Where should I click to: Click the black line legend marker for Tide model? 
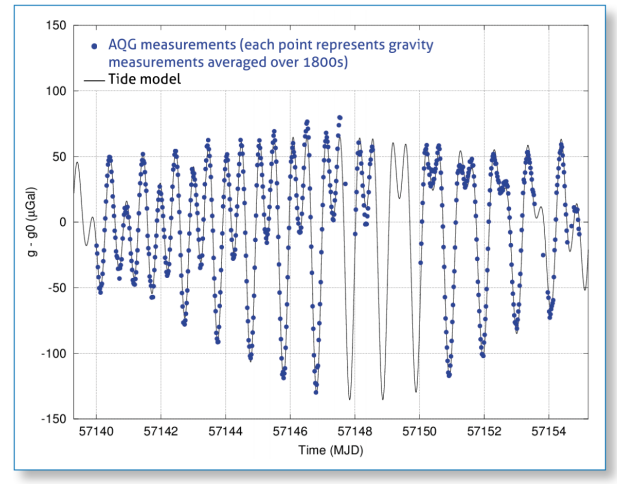click(x=95, y=78)
